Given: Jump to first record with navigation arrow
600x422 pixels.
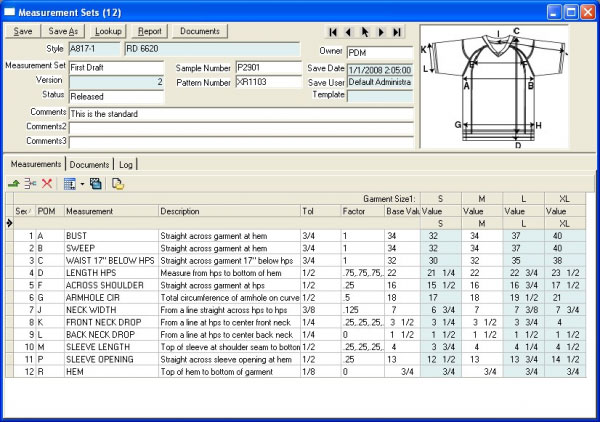Looking at the screenshot, I should [x=333, y=32].
